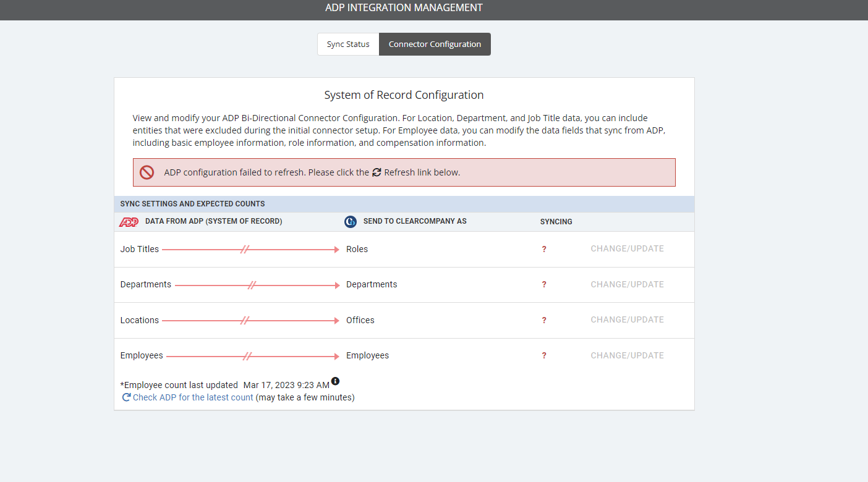Switch to the Sync Status tab
This screenshot has width=868, height=482.
(348, 44)
